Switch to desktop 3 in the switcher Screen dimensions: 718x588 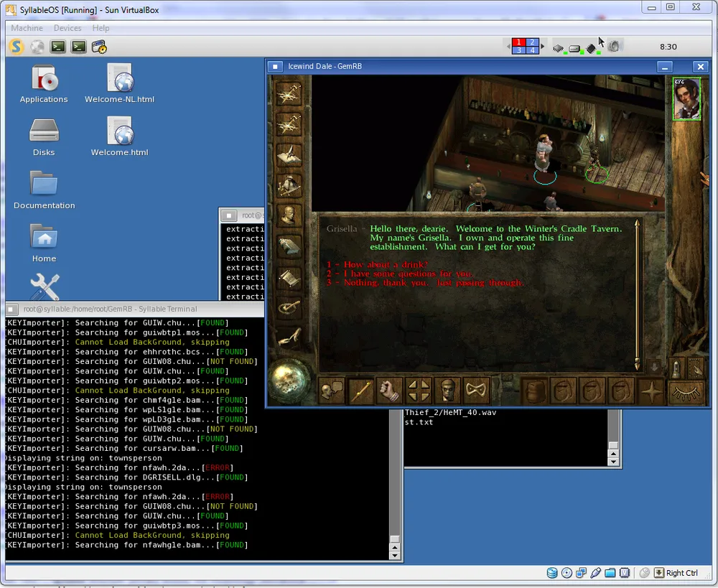(x=519, y=50)
